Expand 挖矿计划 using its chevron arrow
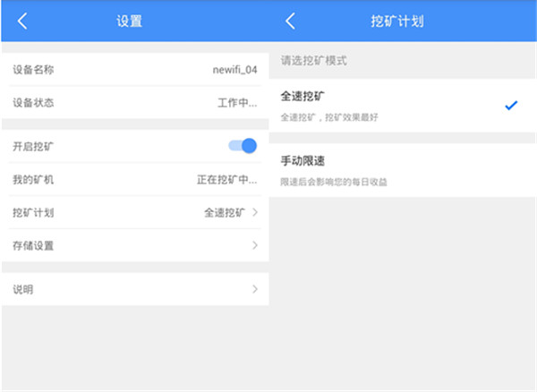Screen dimensions: 537x392 pos(255,212)
